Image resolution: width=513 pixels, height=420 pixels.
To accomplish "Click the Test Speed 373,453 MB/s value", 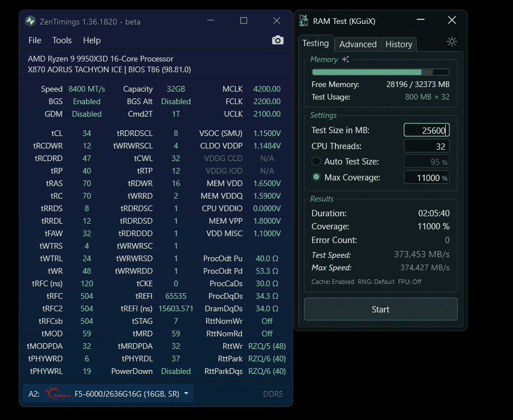I will coord(421,254).
